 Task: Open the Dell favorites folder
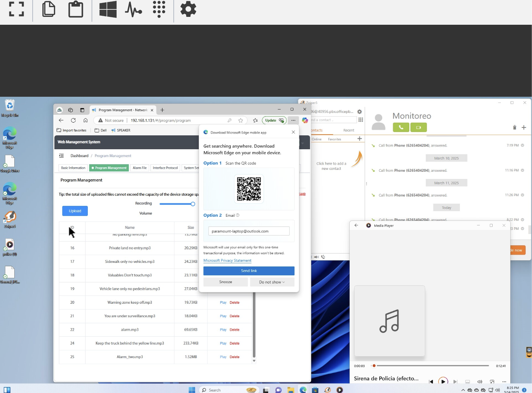coord(101,130)
